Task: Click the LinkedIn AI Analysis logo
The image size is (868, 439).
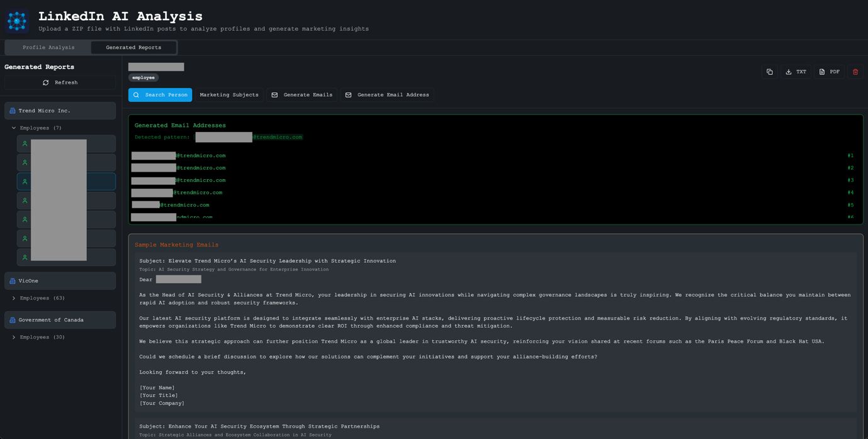Action: (x=17, y=21)
